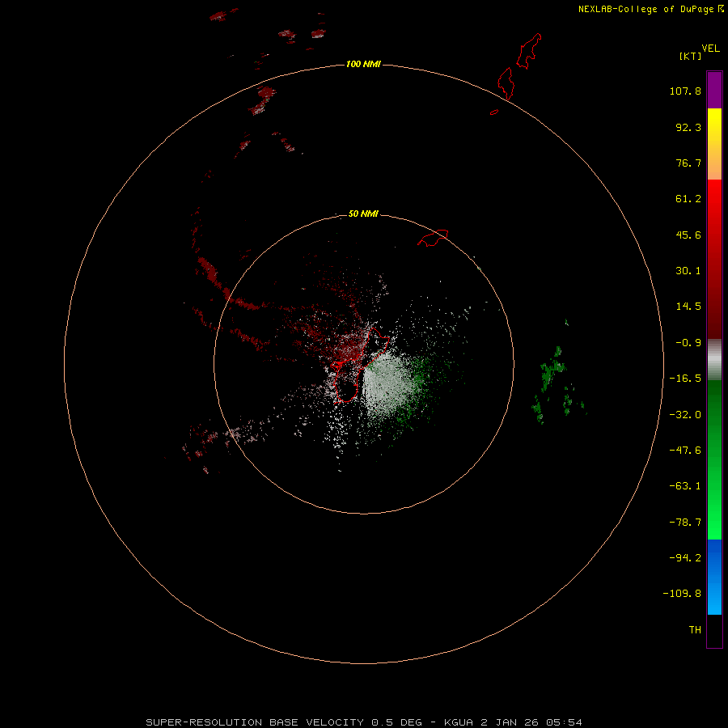The width and height of the screenshot is (728, 728).
Task: Click the -16.5 legend value
Action: click(685, 379)
